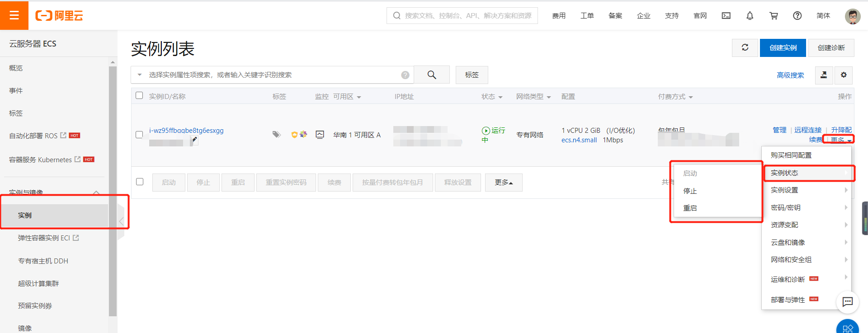Viewport: 868px width, 333px height.
Task: Open the shopping cart icon
Action: click(774, 16)
